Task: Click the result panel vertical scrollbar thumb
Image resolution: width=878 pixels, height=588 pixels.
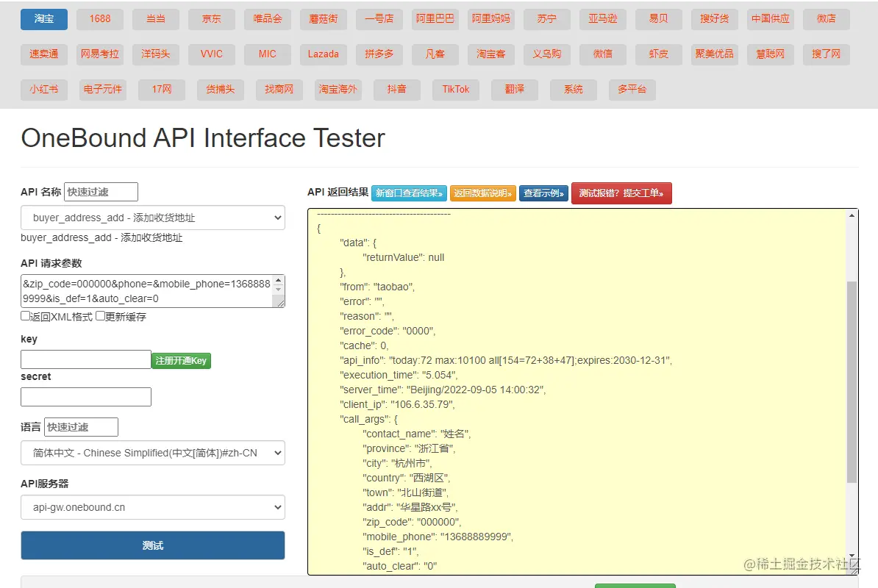Action: (852, 381)
